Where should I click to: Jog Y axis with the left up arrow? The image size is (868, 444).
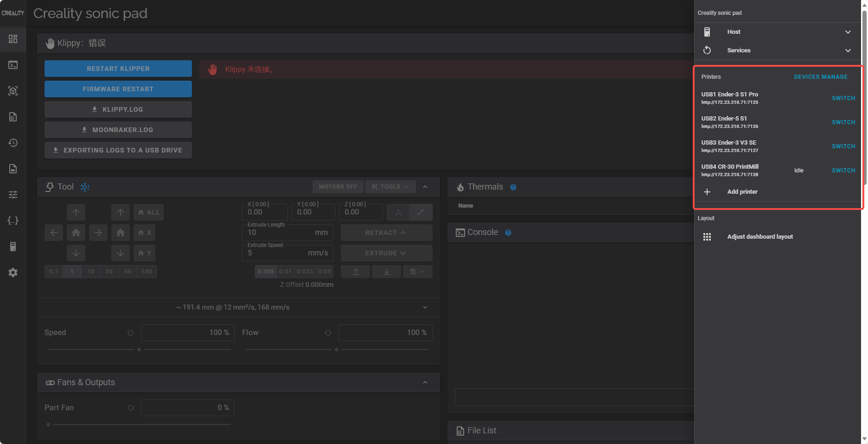point(76,212)
